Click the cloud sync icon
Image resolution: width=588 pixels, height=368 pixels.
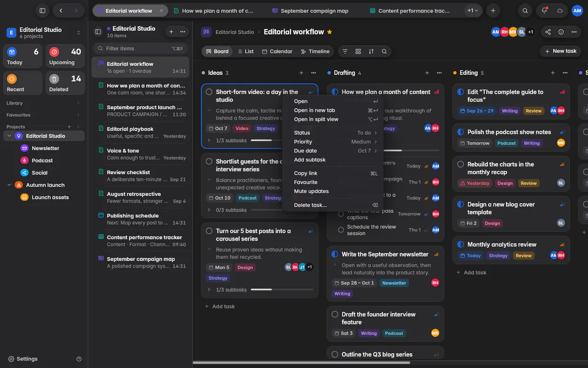point(560,11)
